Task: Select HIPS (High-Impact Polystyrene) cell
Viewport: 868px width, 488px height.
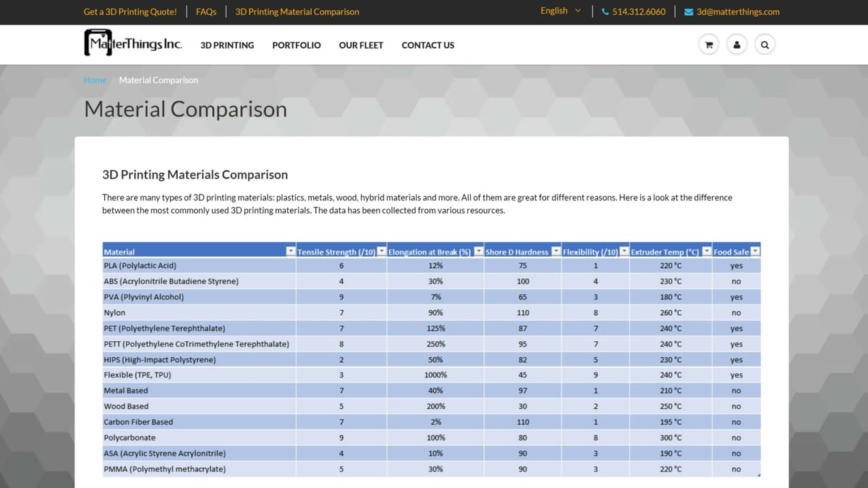Action: 199,359
